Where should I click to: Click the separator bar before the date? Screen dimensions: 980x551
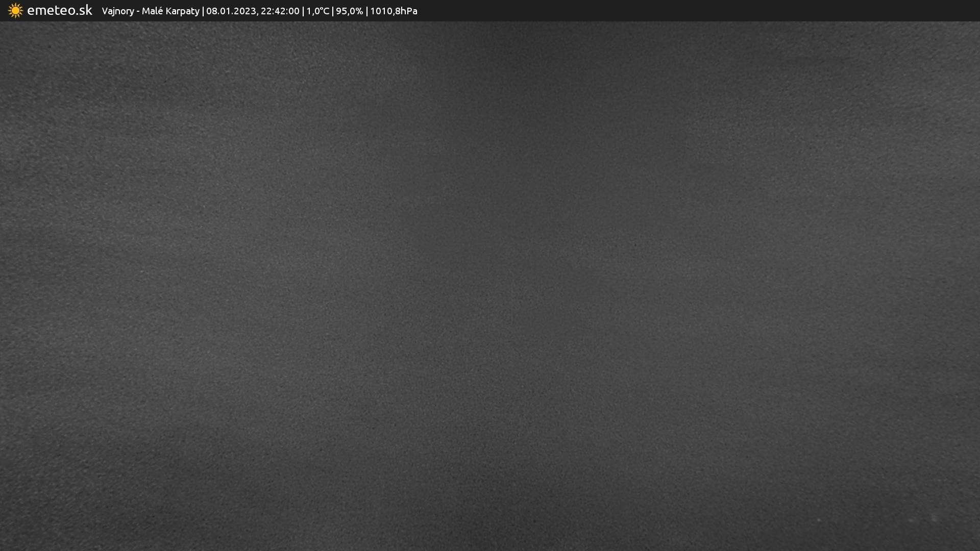[203, 11]
